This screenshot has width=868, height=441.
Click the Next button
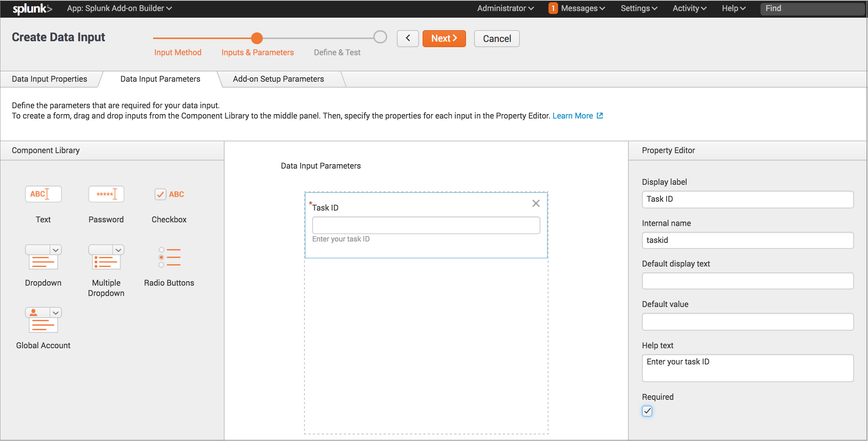click(x=444, y=38)
